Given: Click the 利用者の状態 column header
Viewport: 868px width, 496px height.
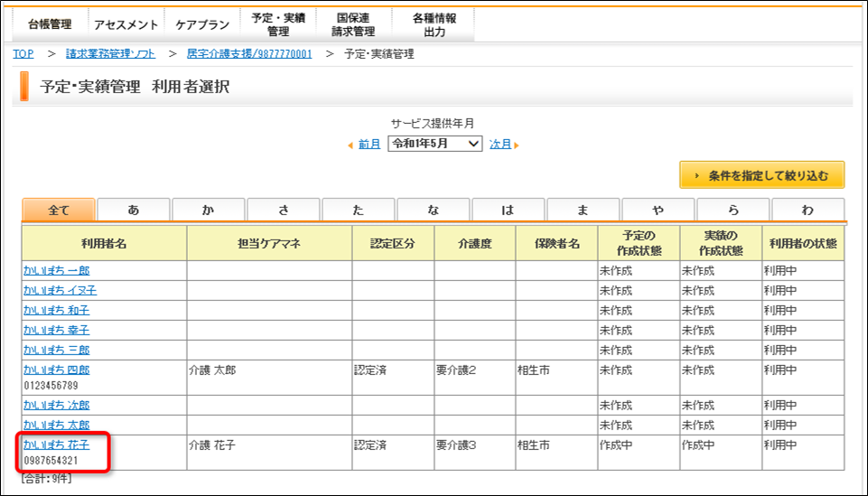Looking at the screenshot, I should (803, 243).
